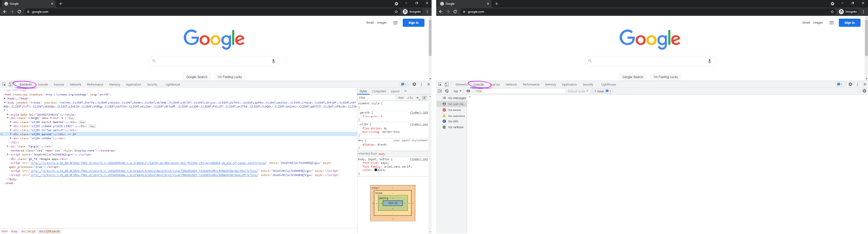Show more Styles pane tabs chevron
868x234 pixels.
pyautogui.click(x=405, y=91)
